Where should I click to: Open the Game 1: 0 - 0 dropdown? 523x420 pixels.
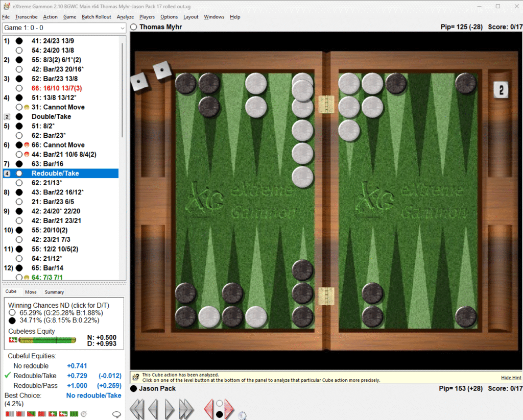(64, 28)
